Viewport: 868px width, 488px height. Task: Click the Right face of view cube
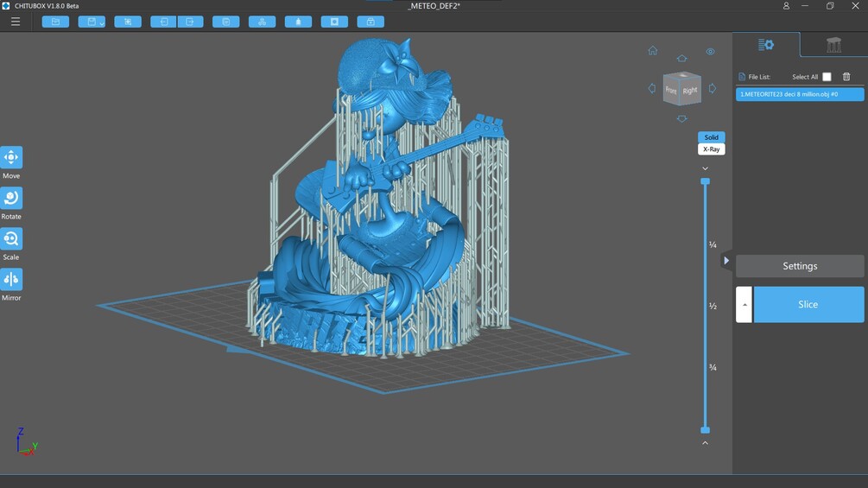click(690, 91)
